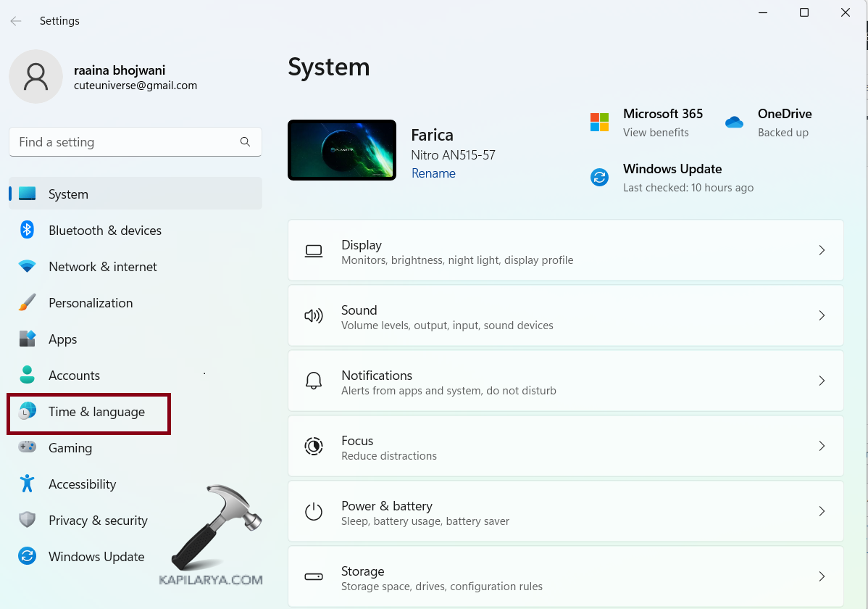This screenshot has height=609, width=868.
Task: Click the Gaming controller icon
Action: [x=28, y=447]
